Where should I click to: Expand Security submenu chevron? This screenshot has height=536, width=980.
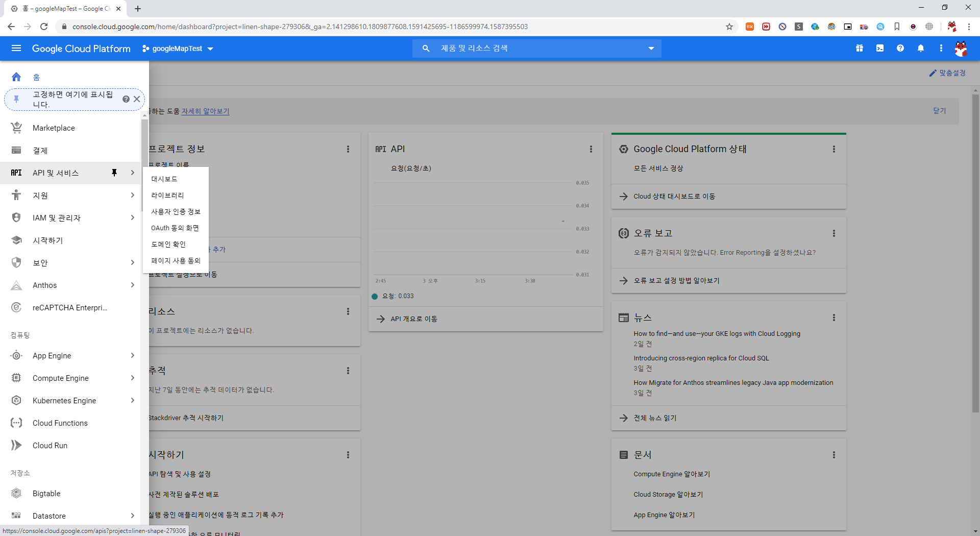[x=133, y=263]
